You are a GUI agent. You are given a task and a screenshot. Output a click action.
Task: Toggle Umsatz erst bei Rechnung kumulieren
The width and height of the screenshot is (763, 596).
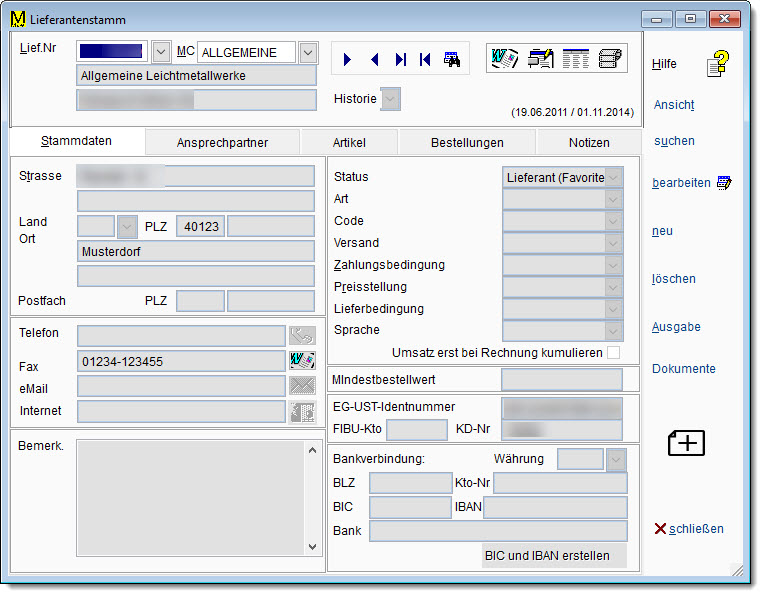[x=613, y=352]
